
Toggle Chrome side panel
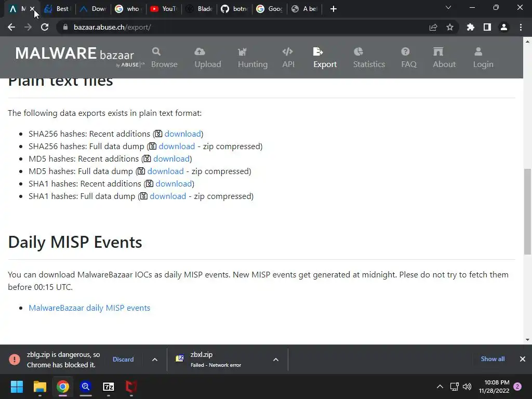coord(487,27)
